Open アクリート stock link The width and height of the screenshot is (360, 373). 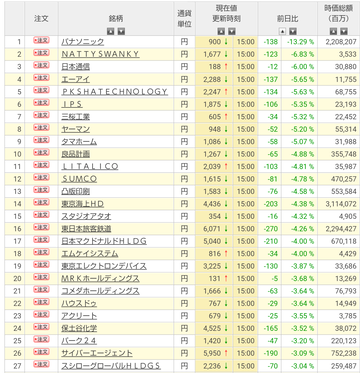click(x=79, y=316)
